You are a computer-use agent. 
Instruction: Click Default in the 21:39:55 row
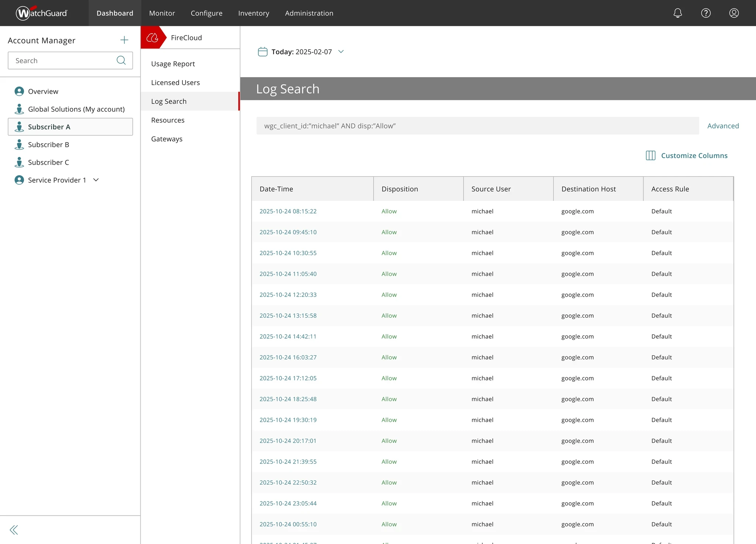tap(661, 462)
